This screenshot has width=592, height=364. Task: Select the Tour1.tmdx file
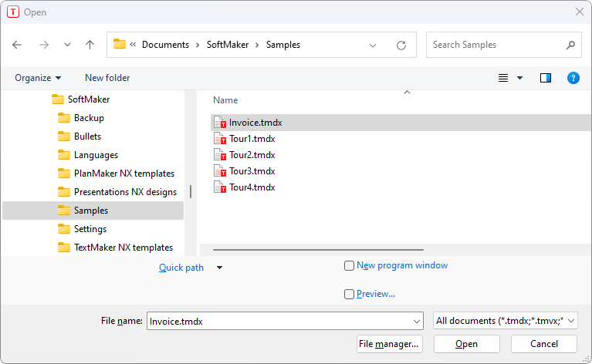pos(252,139)
